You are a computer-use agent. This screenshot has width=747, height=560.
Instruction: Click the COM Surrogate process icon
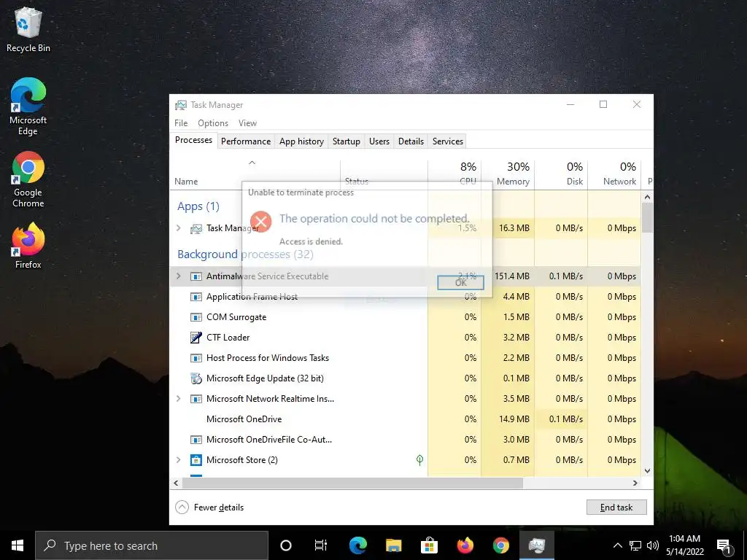196,317
